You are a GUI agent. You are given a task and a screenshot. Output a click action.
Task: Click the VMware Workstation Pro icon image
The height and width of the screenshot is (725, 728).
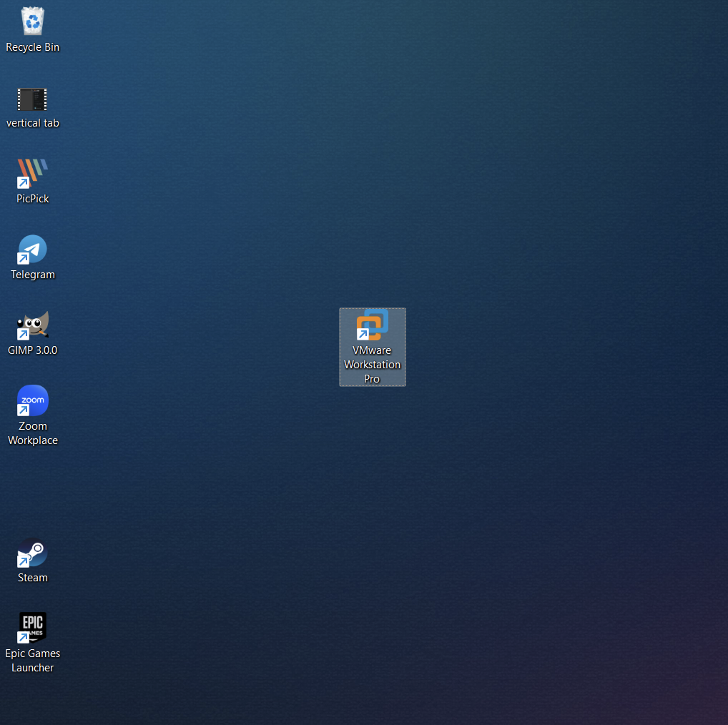(373, 325)
